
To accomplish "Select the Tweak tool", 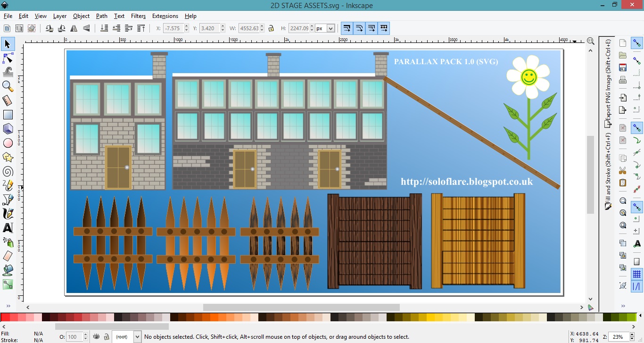I will (x=8, y=72).
